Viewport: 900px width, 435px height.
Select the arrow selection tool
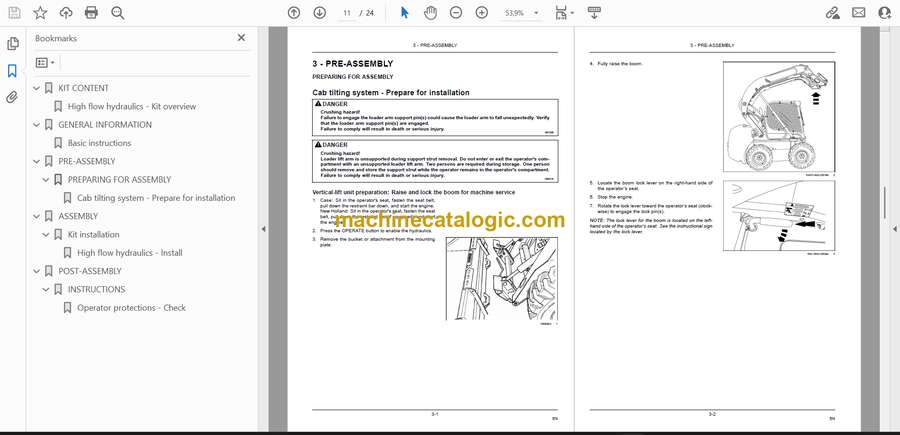pos(405,13)
